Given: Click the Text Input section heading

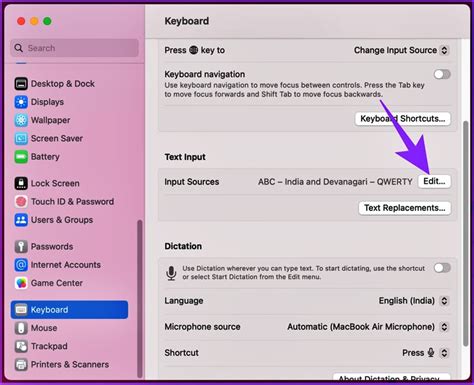Looking at the screenshot, I should coord(185,157).
